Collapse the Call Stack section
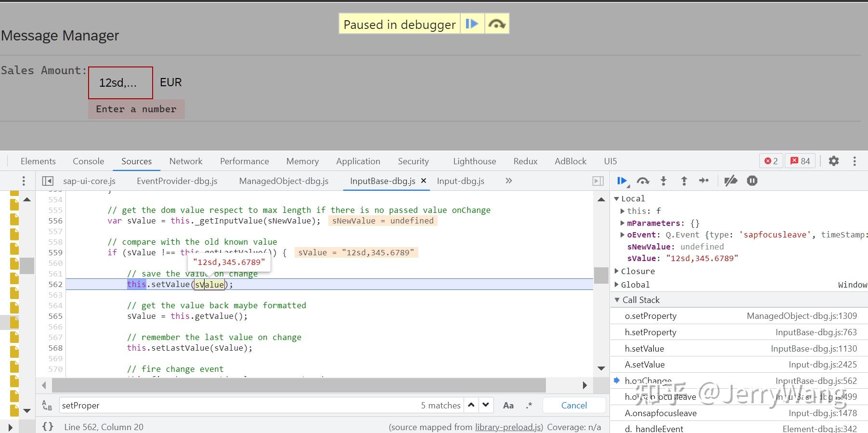Screen dimensions: 868x433 [617, 300]
